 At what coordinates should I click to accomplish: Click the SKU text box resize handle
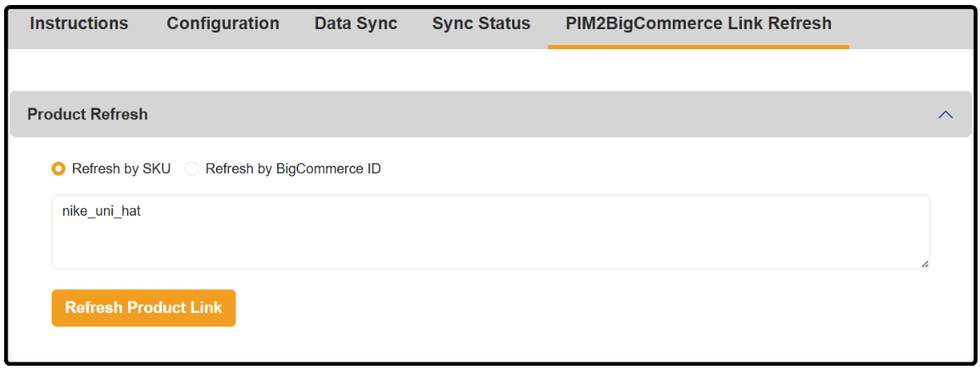point(924,263)
